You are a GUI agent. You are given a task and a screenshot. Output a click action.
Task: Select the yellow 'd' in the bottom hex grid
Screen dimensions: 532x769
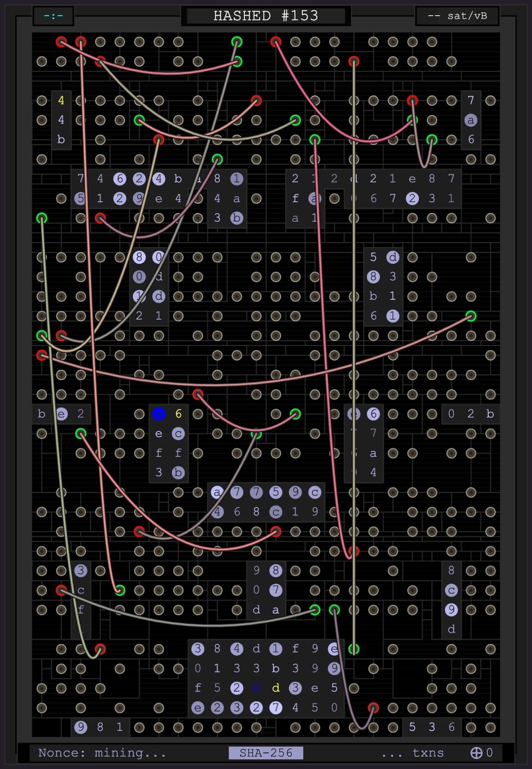(x=276, y=688)
